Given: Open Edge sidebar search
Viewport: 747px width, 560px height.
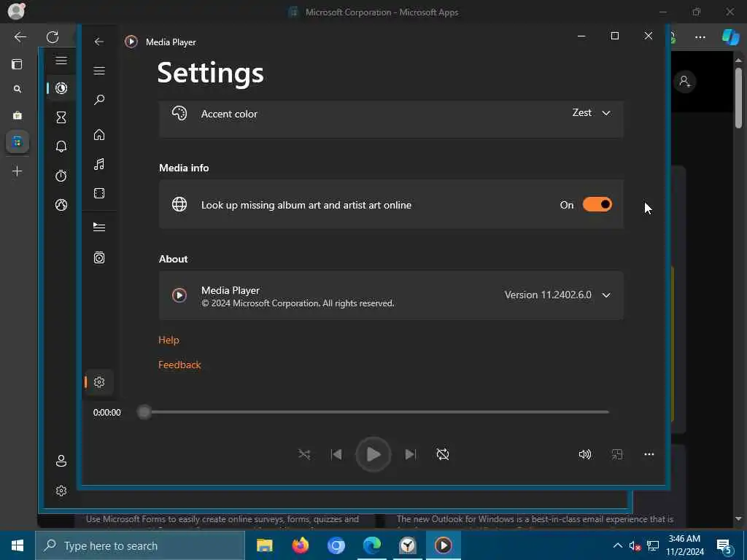Looking at the screenshot, I should pos(18,89).
